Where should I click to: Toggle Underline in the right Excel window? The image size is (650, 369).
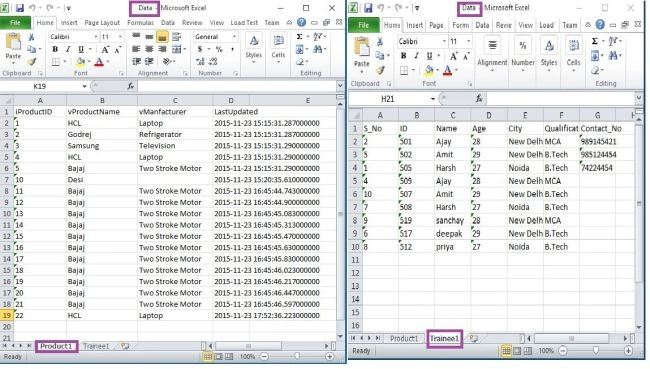pyautogui.click(x=430, y=56)
